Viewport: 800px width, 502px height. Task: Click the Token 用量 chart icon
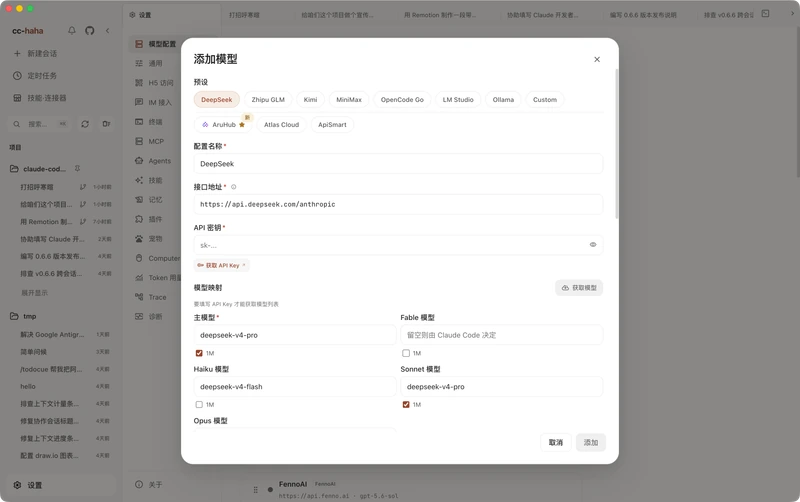pyautogui.click(x=139, y=278)
